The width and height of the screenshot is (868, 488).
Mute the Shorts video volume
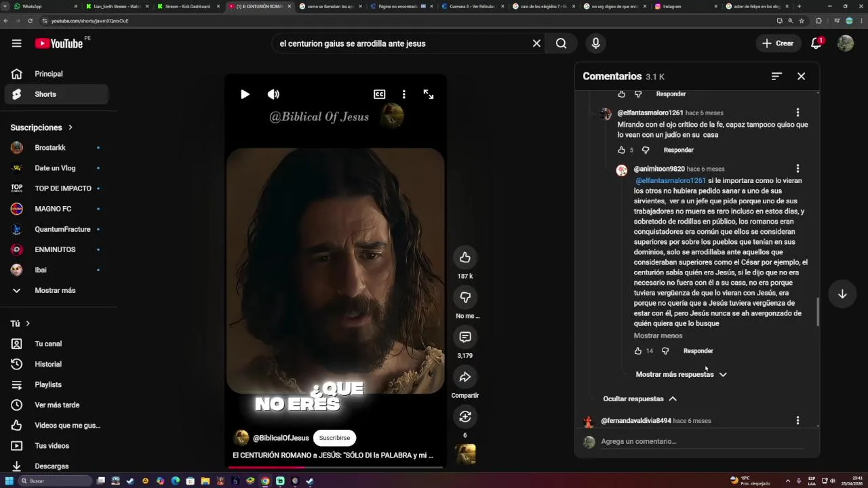coord(273,94)
